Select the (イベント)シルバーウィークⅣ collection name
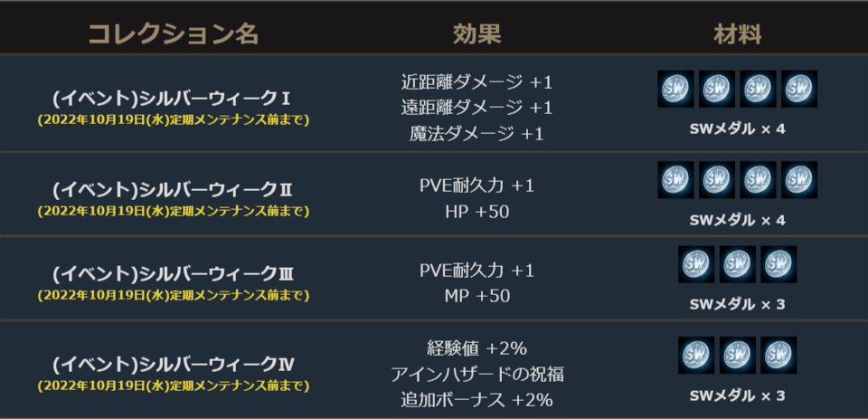 (x=172, y=365)
